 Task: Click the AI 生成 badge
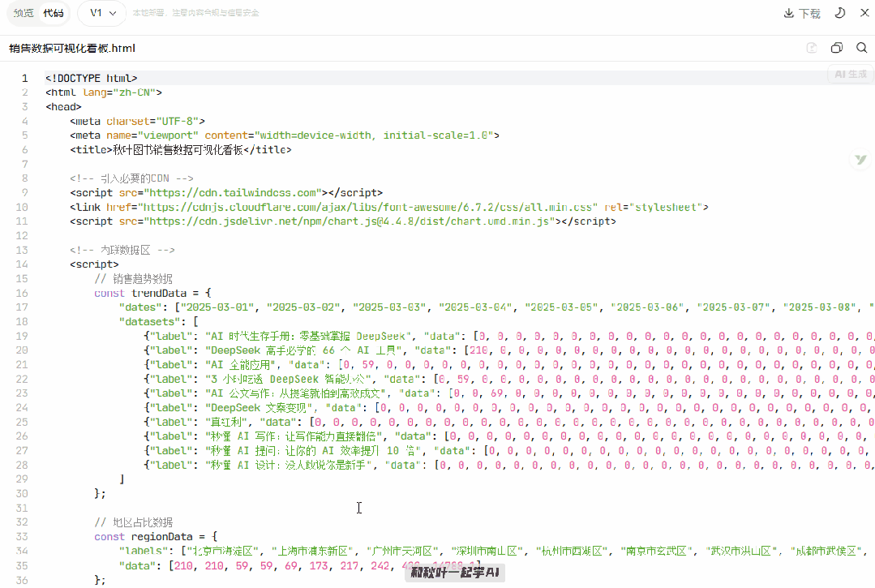[851, 74]
